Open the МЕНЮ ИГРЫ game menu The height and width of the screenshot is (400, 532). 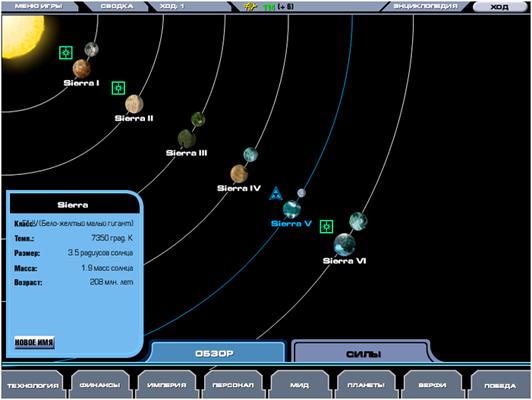(38, 6)
